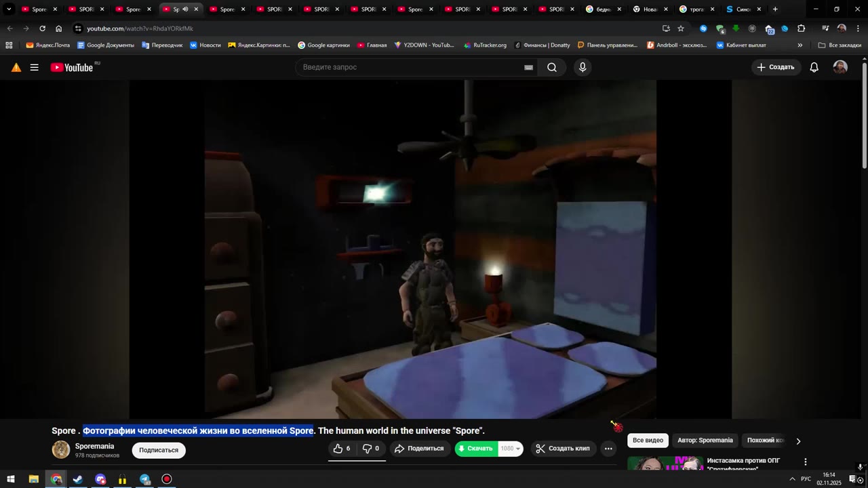Start voice search with the microphone
This screenshot has width=868, height=488.
click(x=583, y=67)
